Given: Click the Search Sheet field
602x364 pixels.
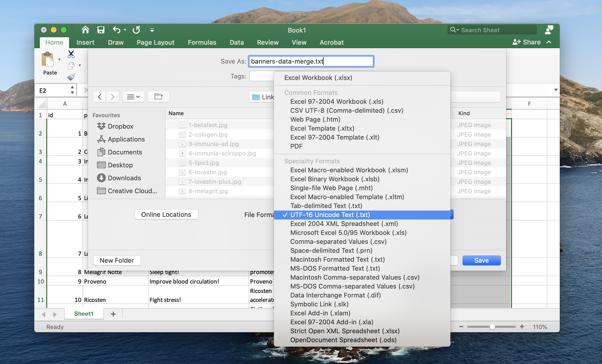Looking at the screenshot, I should pyautogui.click(x=492, y=30).
